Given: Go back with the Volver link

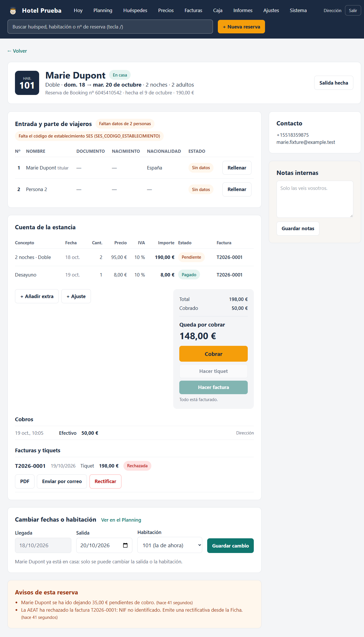Looking at the screenshot, I should coord(17,51).
